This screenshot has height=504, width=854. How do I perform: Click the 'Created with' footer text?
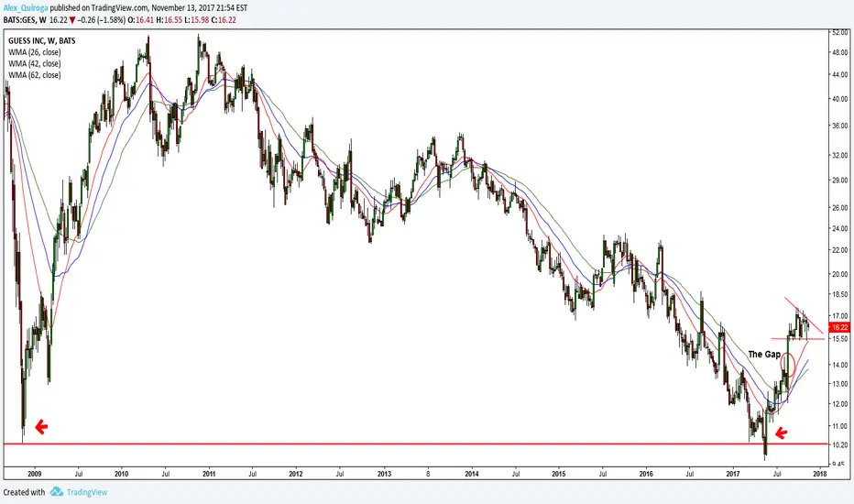click(x=24, y=492)
